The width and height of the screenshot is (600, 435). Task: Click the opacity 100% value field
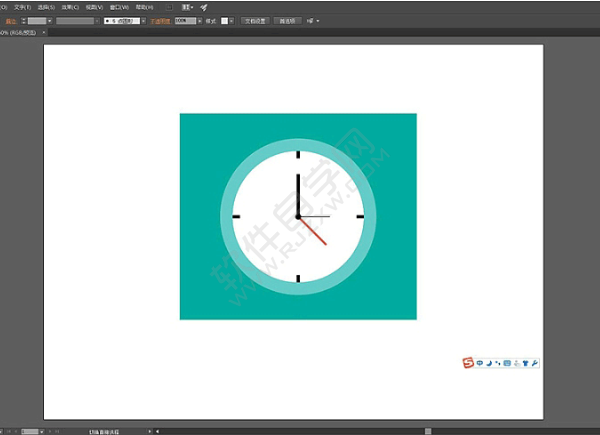[x=185, y=21]
